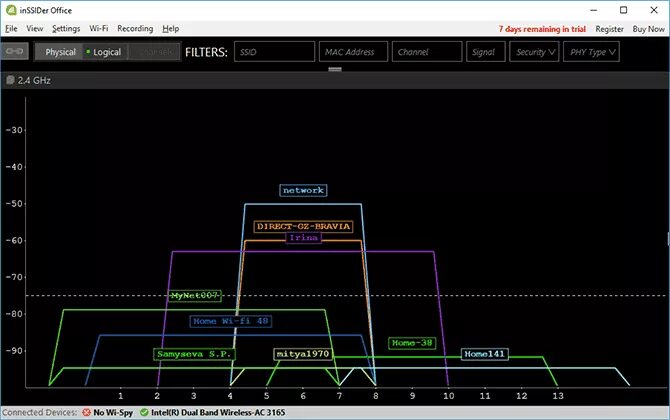Select the Home-38 network label
The height and width of the screenshot is (420, 670).
(412, 343)
